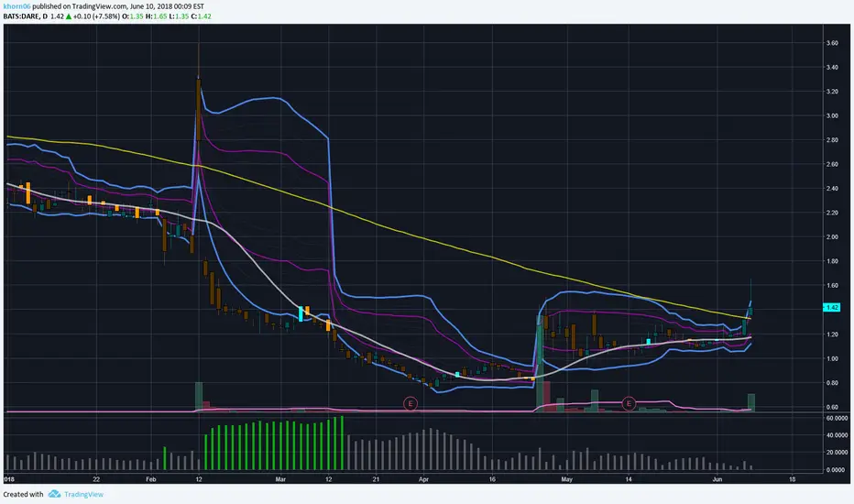The width and height of the screenshot is (854, 504).
Task: Click the May date on time axis
Action: tap(567, 479)
